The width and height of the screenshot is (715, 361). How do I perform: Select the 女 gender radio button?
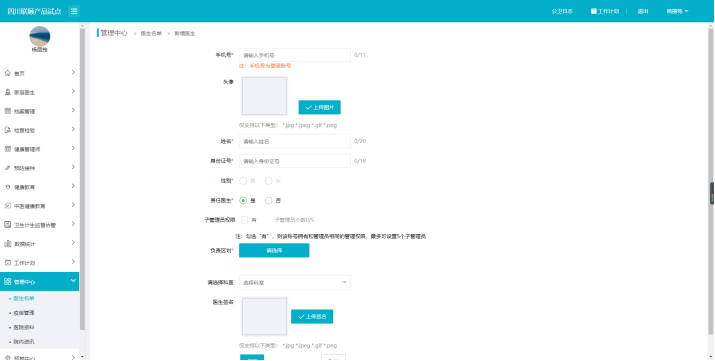coord(269,181)
